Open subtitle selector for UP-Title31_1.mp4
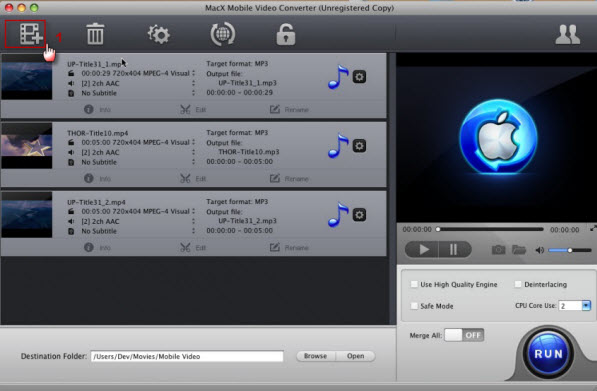Image resolution: width=597 pixels, height=391 pixels. (193, 93)
